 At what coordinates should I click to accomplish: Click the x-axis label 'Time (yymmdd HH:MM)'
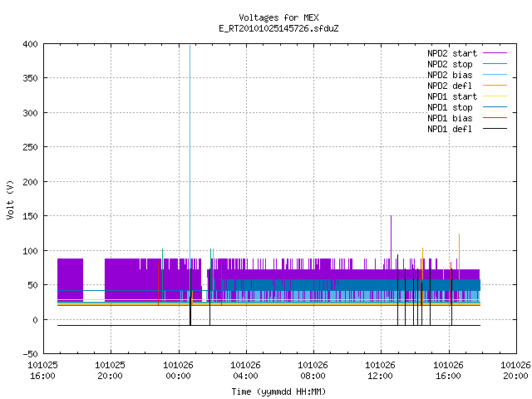(278, 392)
